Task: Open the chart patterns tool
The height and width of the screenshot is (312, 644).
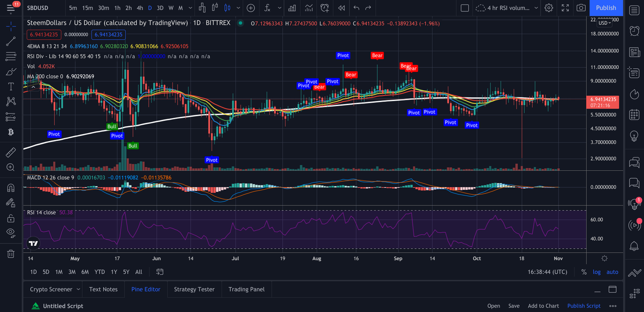Action: click(11, 101)
